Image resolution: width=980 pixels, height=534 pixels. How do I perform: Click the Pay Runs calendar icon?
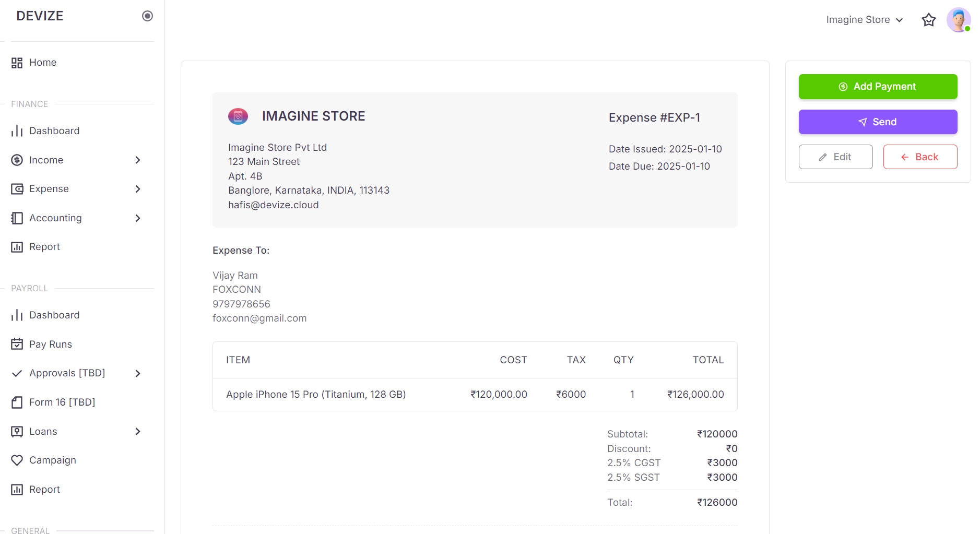point(17,345)
